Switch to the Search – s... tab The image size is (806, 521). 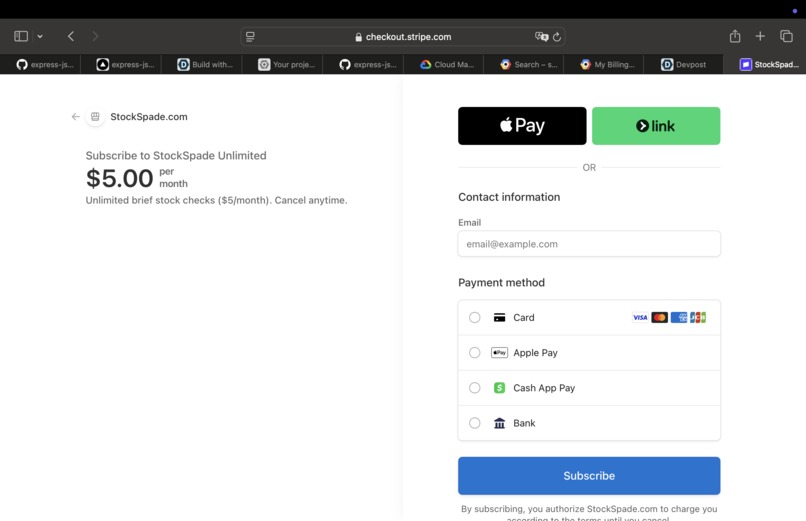click(x=525, y=64)
